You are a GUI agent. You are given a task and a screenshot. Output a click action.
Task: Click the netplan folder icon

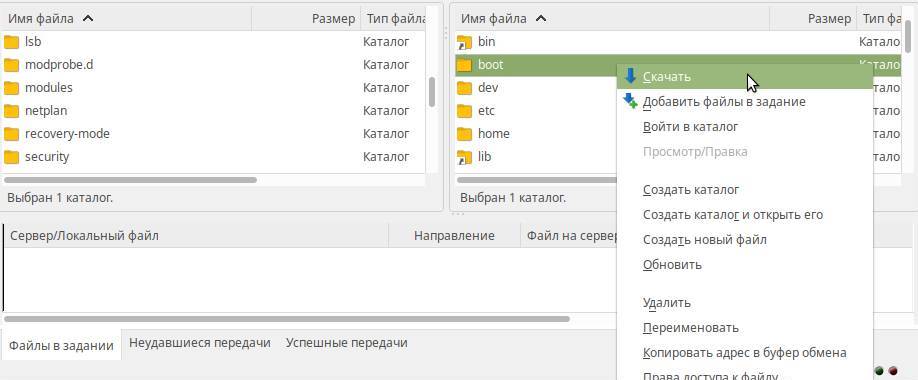tap(11, 111)
